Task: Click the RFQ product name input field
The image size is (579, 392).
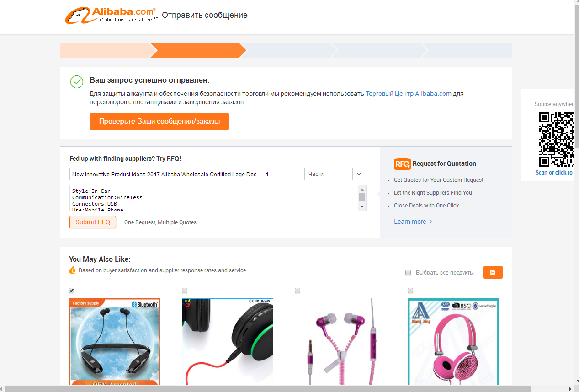Action: pos(165,174)
